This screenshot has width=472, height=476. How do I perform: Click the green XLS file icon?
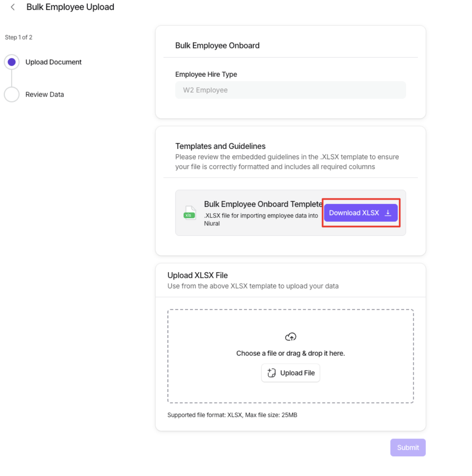tap(190, 213)
